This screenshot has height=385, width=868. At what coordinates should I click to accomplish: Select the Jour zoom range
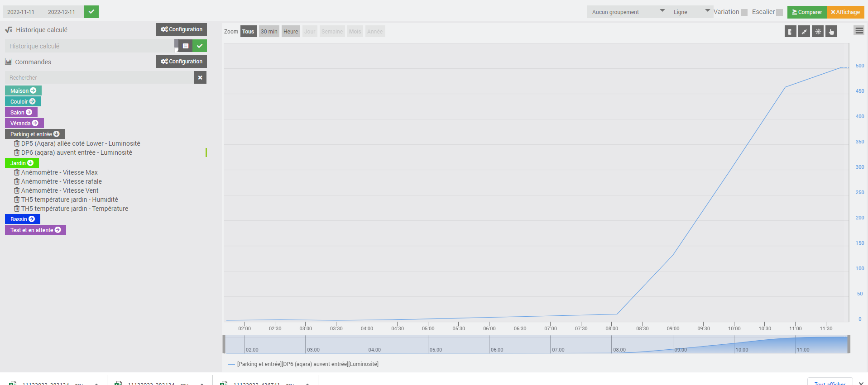click(310, 32)
